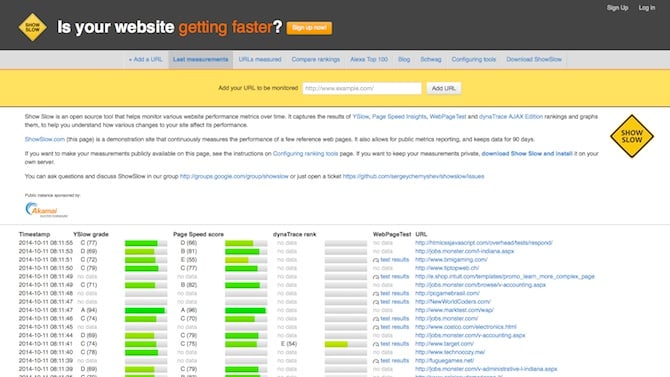Open jobs.monster.com/browse/v-accounting.aspx URL

pos(480,285)
